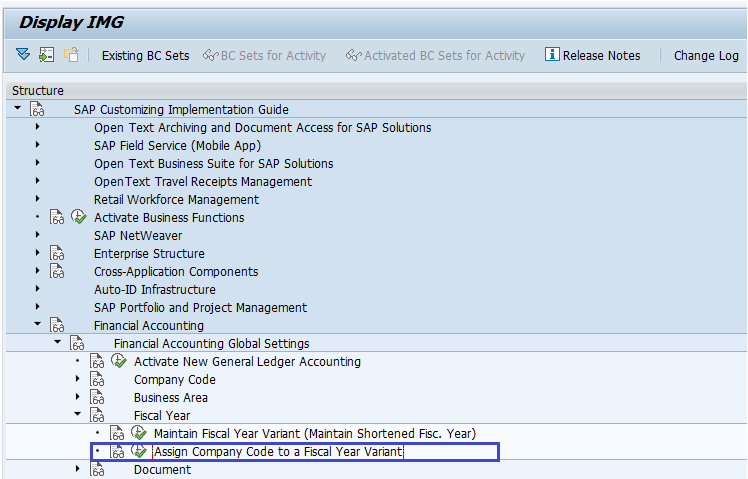Select Document node label

click(x=162, y=470)
